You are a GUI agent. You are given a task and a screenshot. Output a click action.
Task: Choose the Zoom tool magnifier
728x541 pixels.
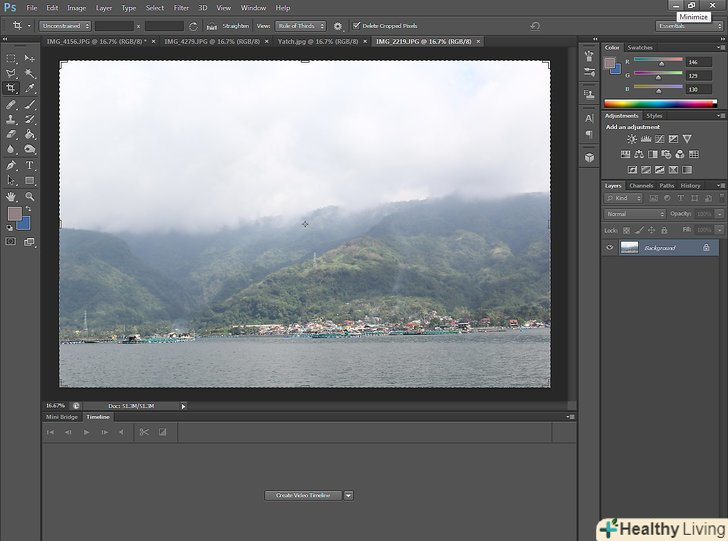pos(29,197)
